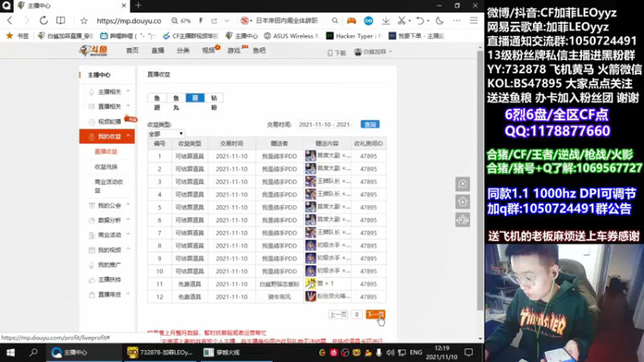Open 商业活动收益 submenu item
This screenshot has width=644, height=362.
point(109,186)
